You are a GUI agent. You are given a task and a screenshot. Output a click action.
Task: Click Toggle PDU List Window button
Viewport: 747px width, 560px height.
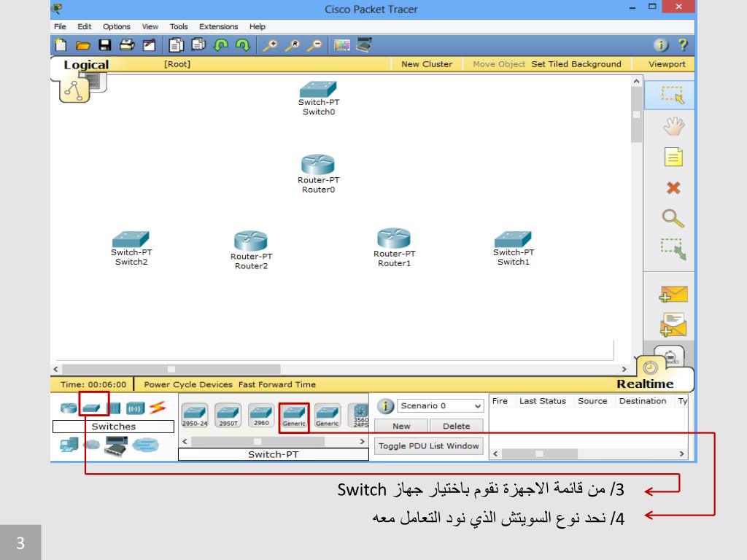click(428, 446)
